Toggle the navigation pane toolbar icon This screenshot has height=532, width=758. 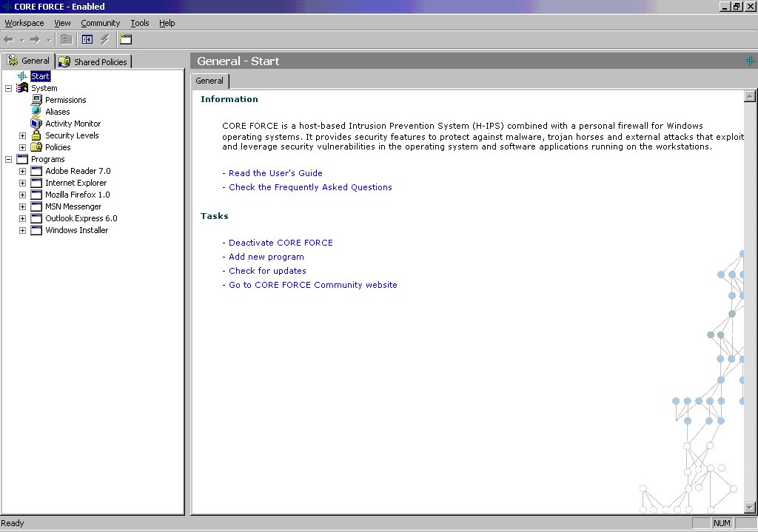tap(87, 40)
